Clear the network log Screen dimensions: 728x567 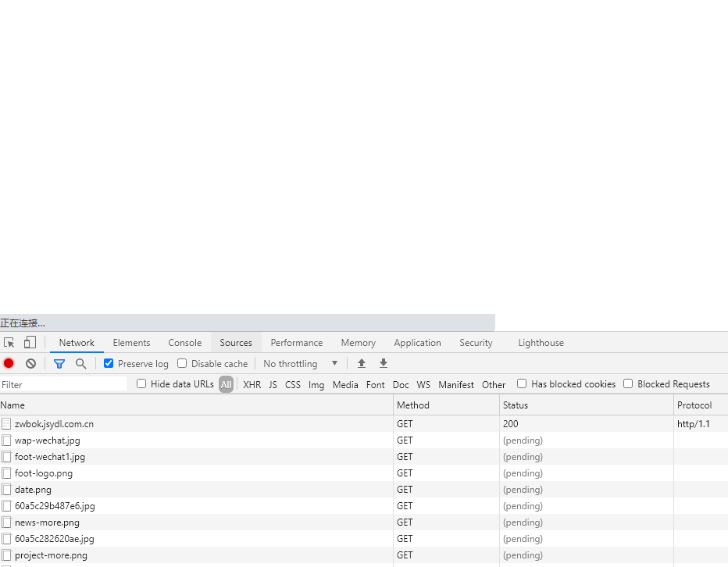(x=31, y=364)
